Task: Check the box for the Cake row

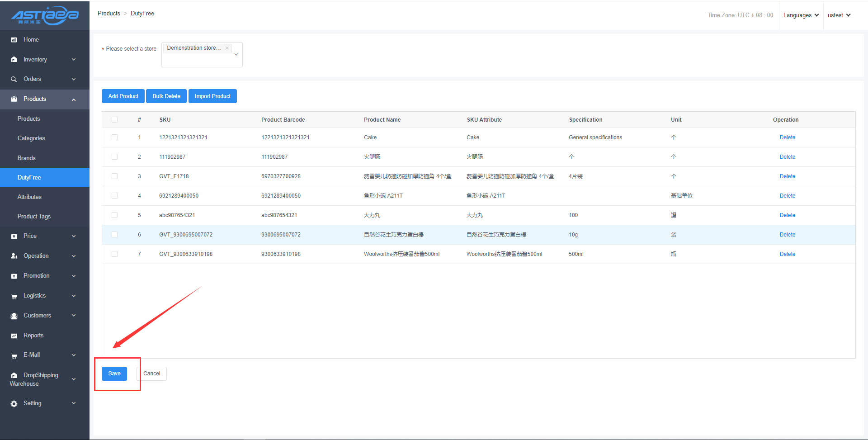Action: (x=114, y=137)
